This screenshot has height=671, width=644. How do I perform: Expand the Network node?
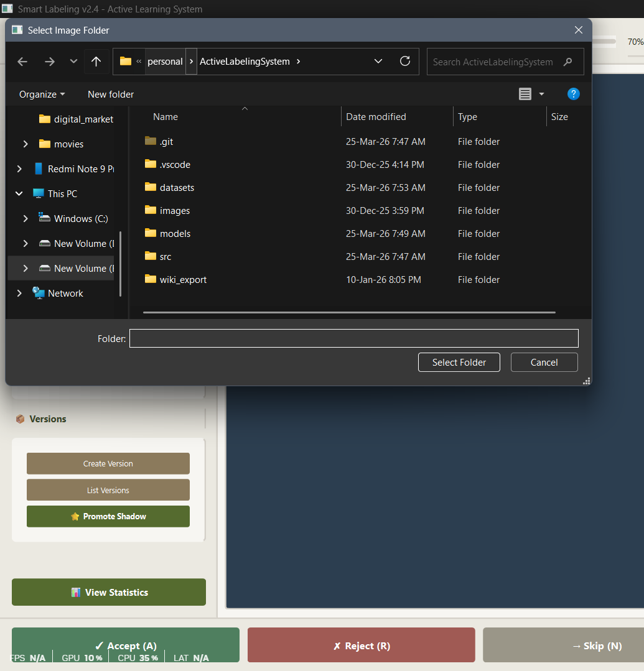[x=19, y=293]
